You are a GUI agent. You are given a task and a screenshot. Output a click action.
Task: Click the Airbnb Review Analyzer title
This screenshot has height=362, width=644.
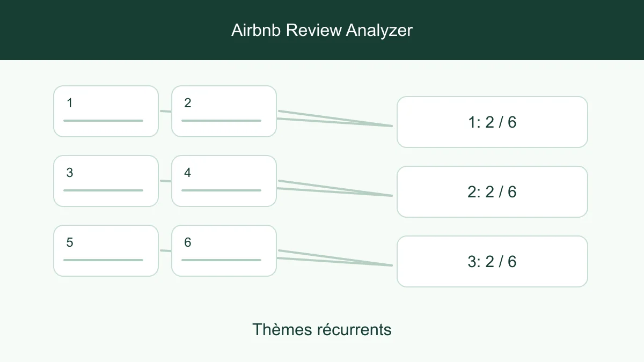point(322,30)
